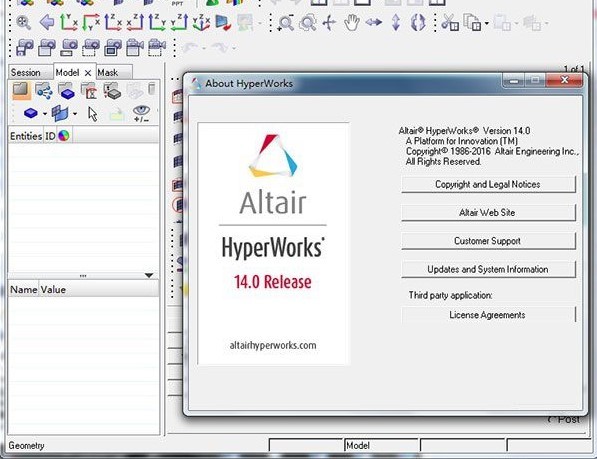Click the altairhyperworks.com text in the logo
Image resolution: width=597 pixels, height=459 pixels.
tap(273, 345)
